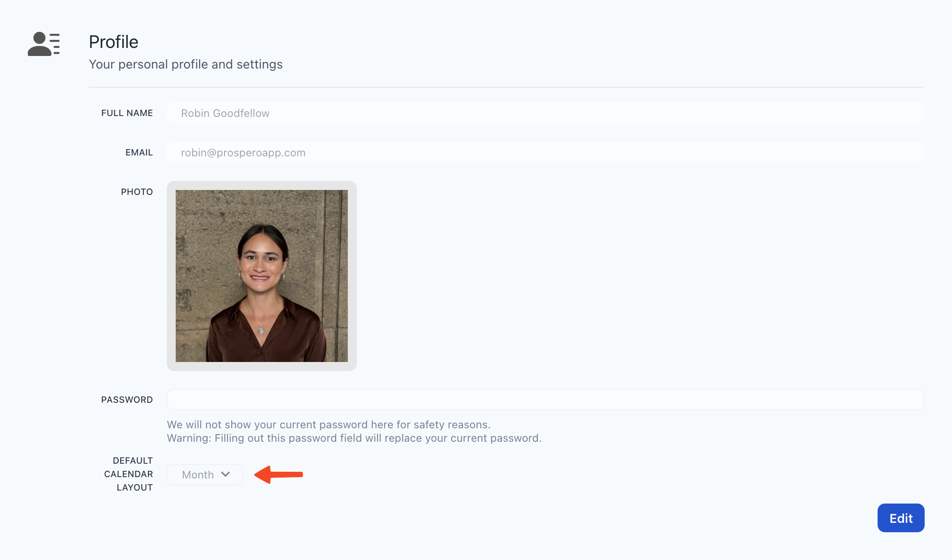952x560 pixels.
Task: Click the password replacement warning text
Action: click(x=354, y=438)
